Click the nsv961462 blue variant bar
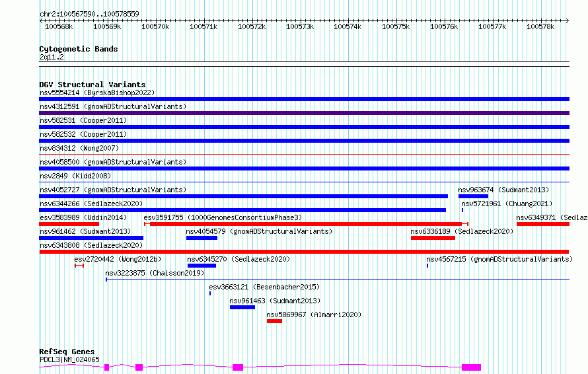588x374 pixels. [91, 238]
